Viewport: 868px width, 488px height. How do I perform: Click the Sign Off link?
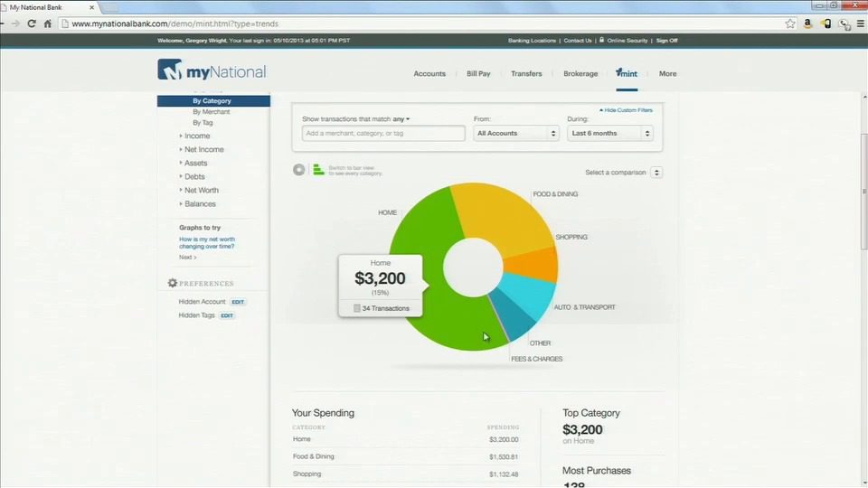click(666, 41)
